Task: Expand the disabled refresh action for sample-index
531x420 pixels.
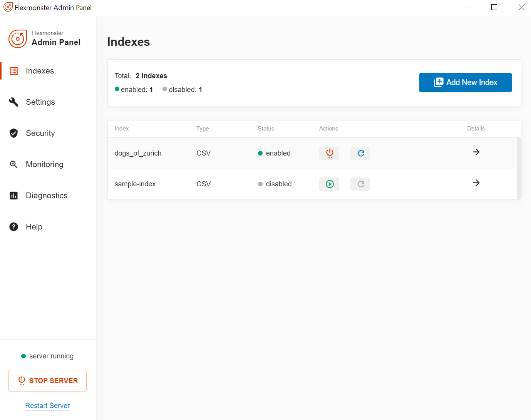Action: coord(360,184)
